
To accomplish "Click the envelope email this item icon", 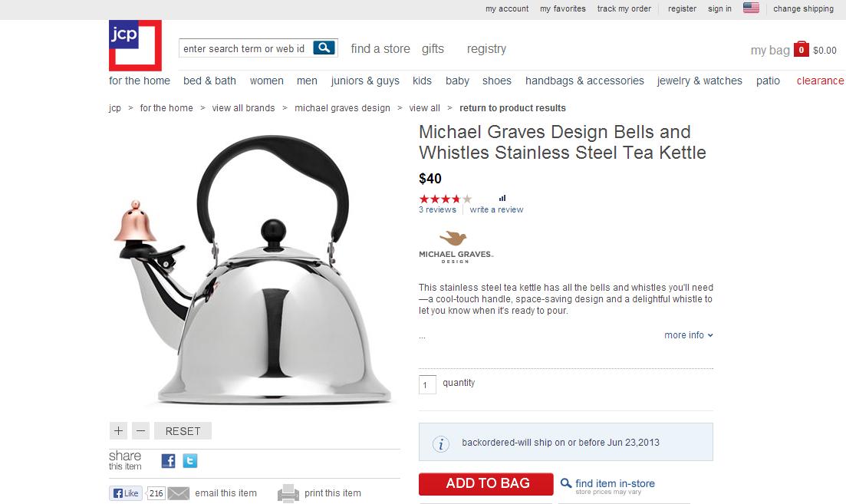I will click(x=178, y=493).
